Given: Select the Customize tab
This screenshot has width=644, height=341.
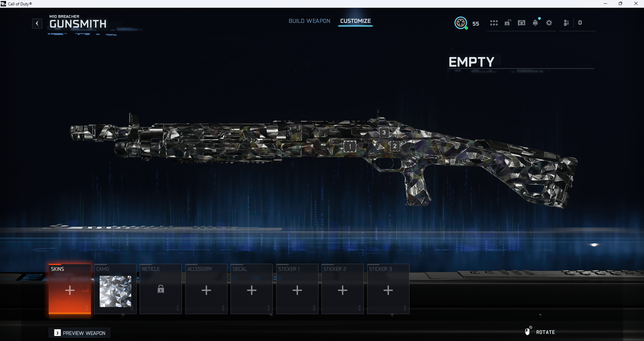Looking at the screenshot, I should [355, 21].
